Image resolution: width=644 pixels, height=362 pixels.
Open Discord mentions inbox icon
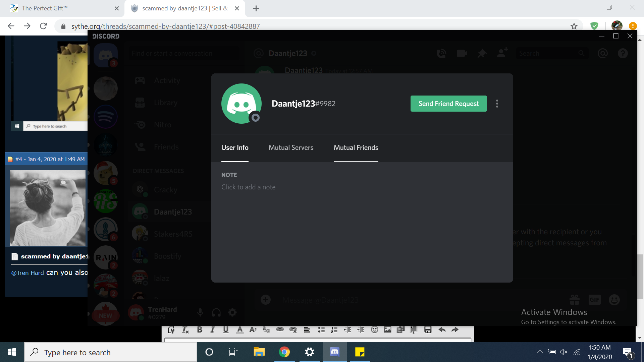603,53
